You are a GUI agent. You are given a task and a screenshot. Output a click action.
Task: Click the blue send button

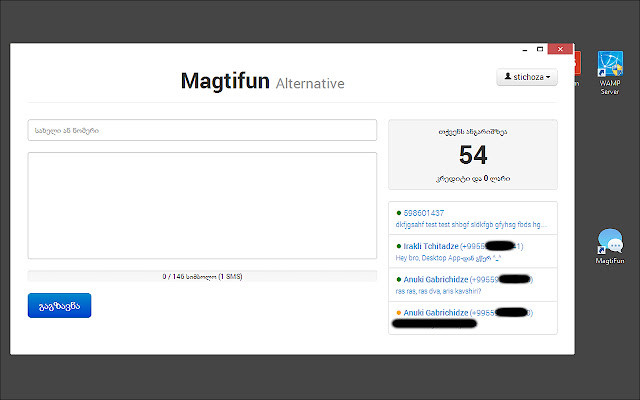[60, 305]
